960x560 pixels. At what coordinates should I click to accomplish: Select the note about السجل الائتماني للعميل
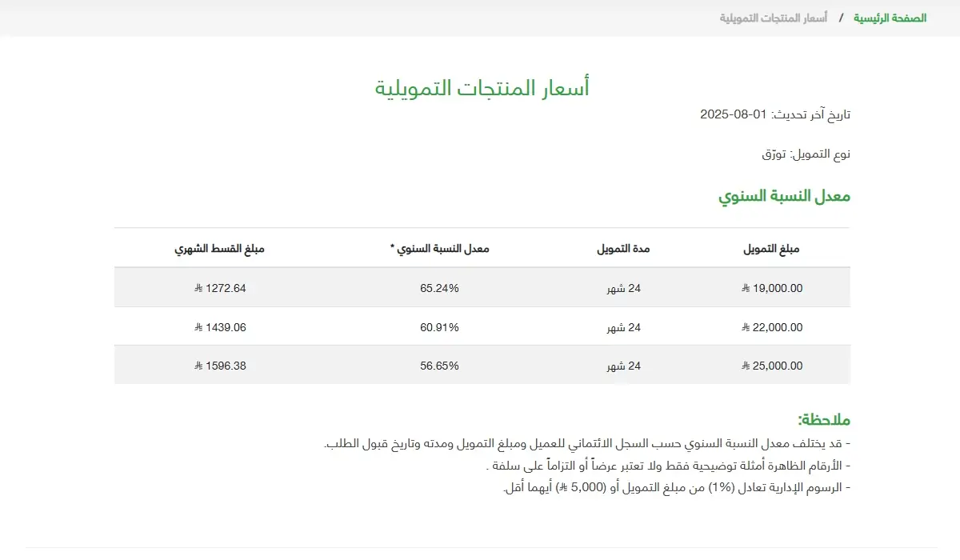point(587,443)
